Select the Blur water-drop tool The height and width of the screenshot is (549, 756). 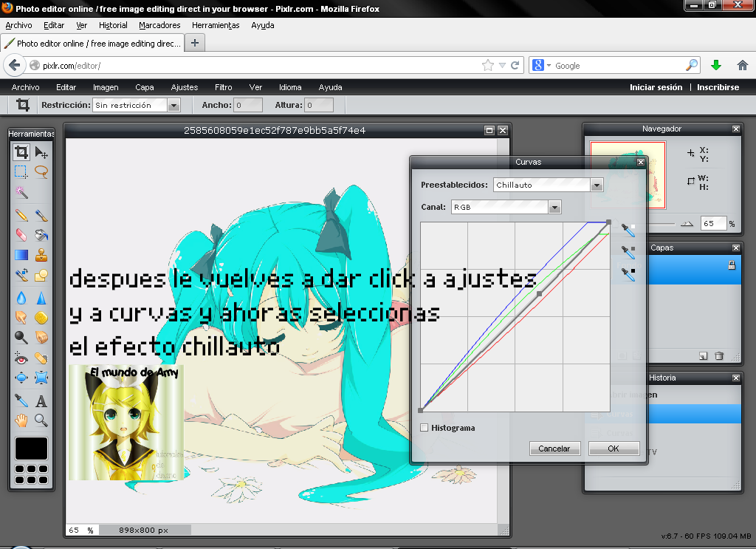[x=21, y=298]
